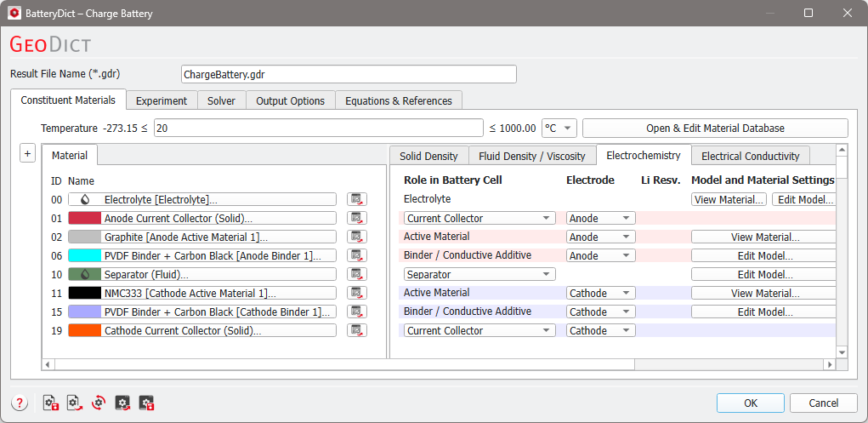Click Edit Model for the Separator row
Viewport: 868px width, 423px height.
pyautogui.click(x=765, y=274)
